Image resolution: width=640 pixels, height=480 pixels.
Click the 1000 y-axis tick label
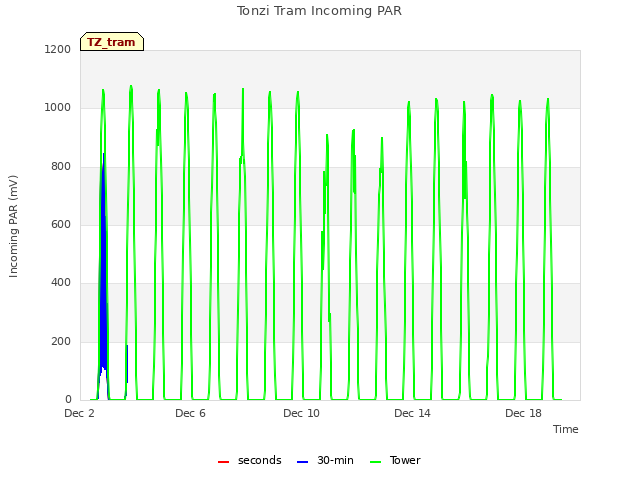tap(58, 108)
